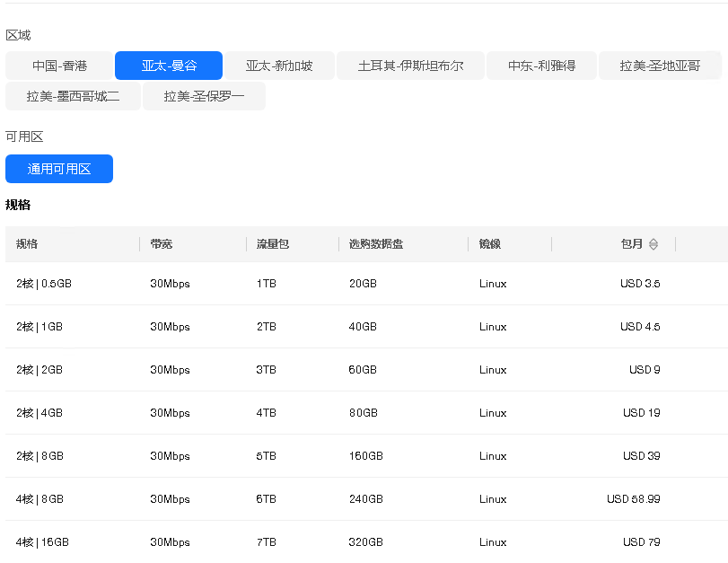This screenshot has height=563, width=728.
Task: Select the 拉美-圣保罗一 region
Action: pyautogui.click(x=204, y=96)
